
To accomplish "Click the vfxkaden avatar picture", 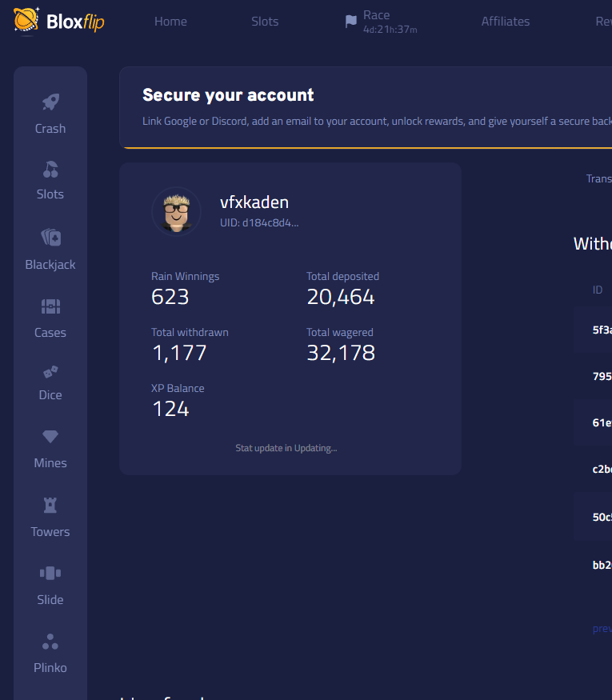I will point(176,212).
